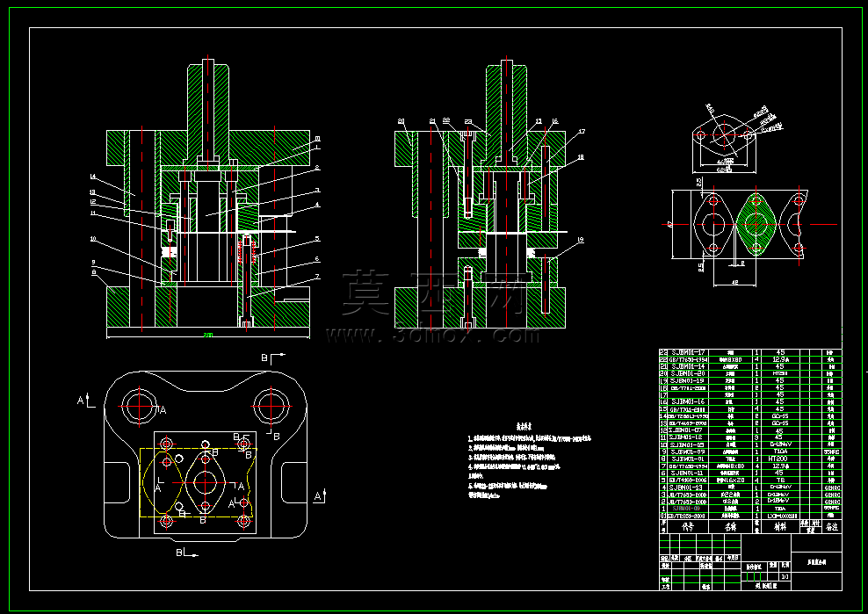Select the HT200 material cell in parts list

click(x=779, y=459)
